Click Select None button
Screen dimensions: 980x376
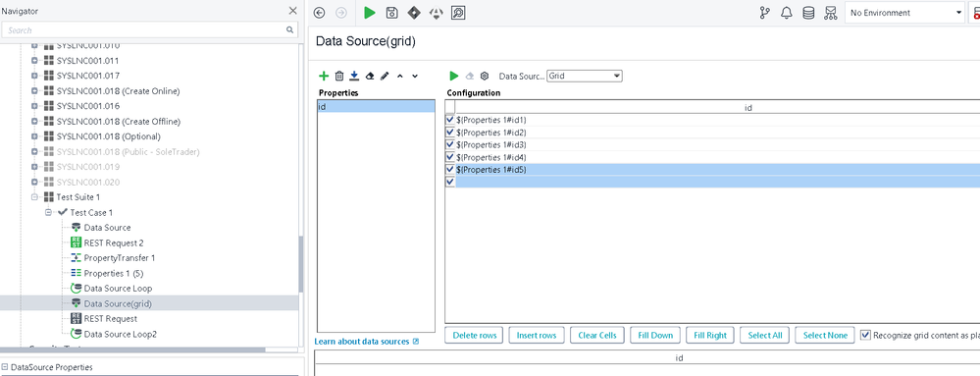[825, 336]
